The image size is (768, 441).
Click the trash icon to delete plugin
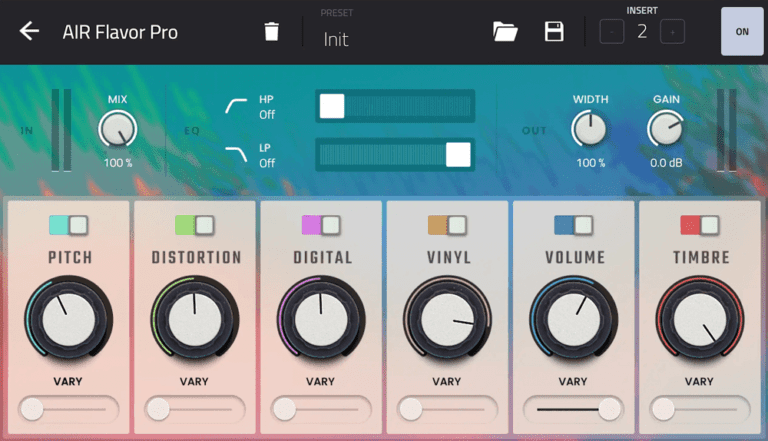tap(271, 31)
